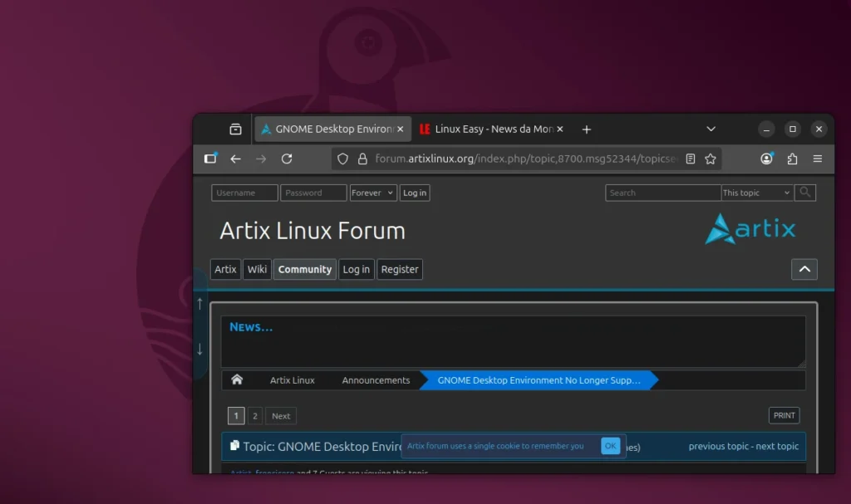Viewport: 851px width, 504px height.
Task: Open the home breadcrumb icon
Action: [237, 379]
